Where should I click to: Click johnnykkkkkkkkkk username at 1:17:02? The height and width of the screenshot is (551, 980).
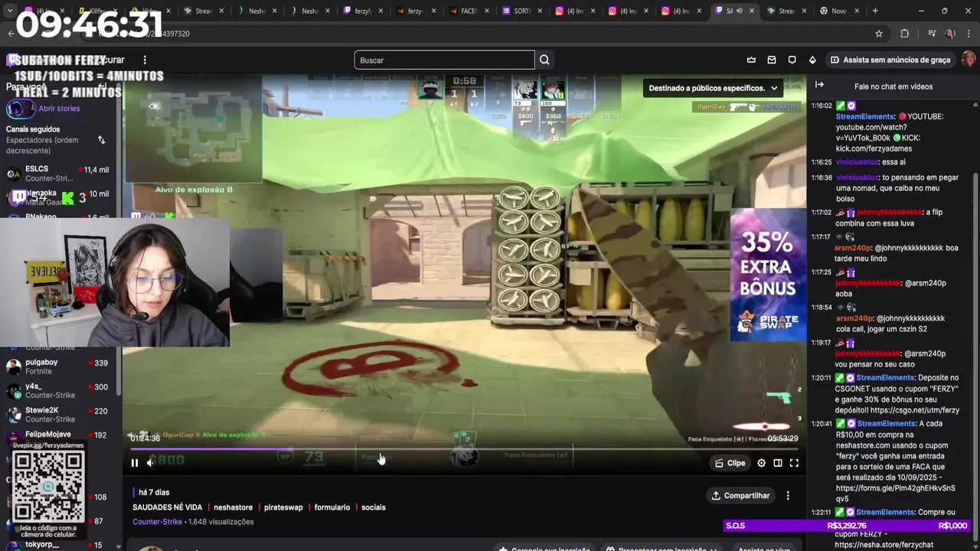[x=890, y=212]
